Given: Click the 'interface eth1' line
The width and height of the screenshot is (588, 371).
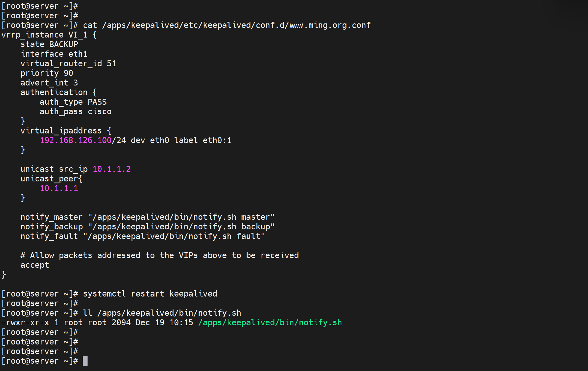Looking at the screenshot, I should point(54,54).
